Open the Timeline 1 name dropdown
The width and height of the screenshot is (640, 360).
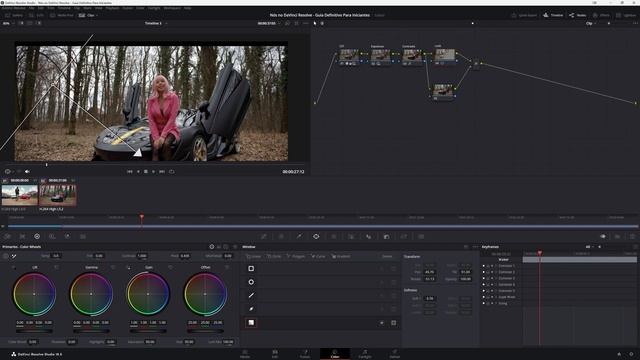(156, 23)
